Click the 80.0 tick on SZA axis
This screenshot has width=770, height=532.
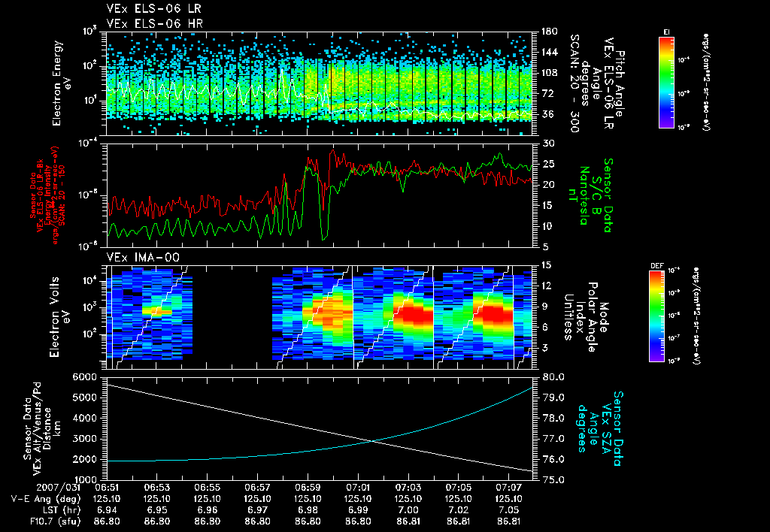coord(553,377)
